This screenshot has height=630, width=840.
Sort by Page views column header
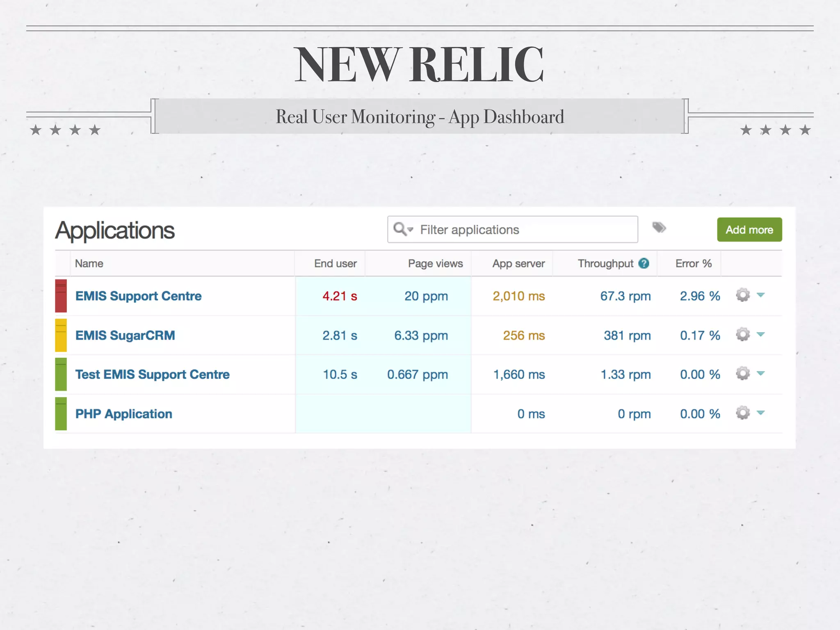(x=435, y=264)
